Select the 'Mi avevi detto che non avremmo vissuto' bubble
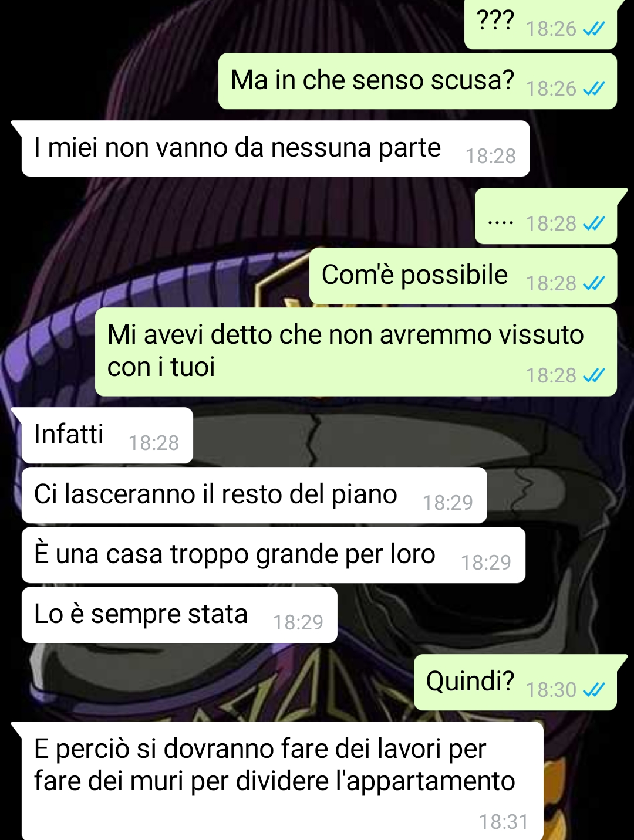The height and width of the screenshot is (840, 634). [x=356, y=352]
